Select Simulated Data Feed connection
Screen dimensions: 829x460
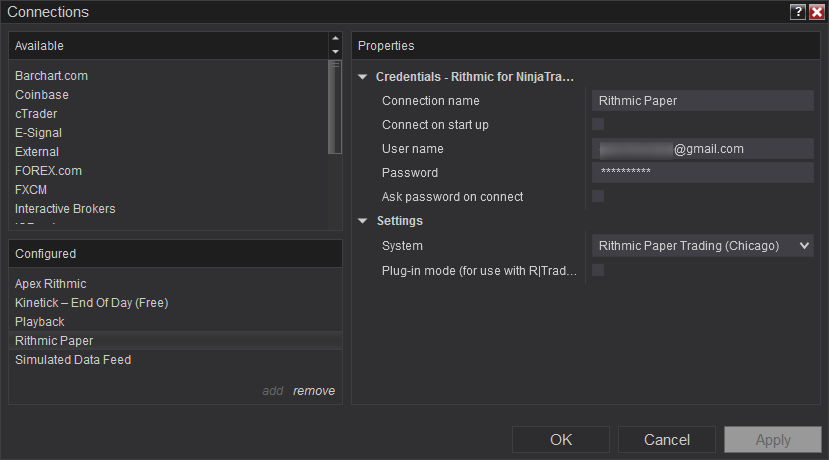(176, 360)
